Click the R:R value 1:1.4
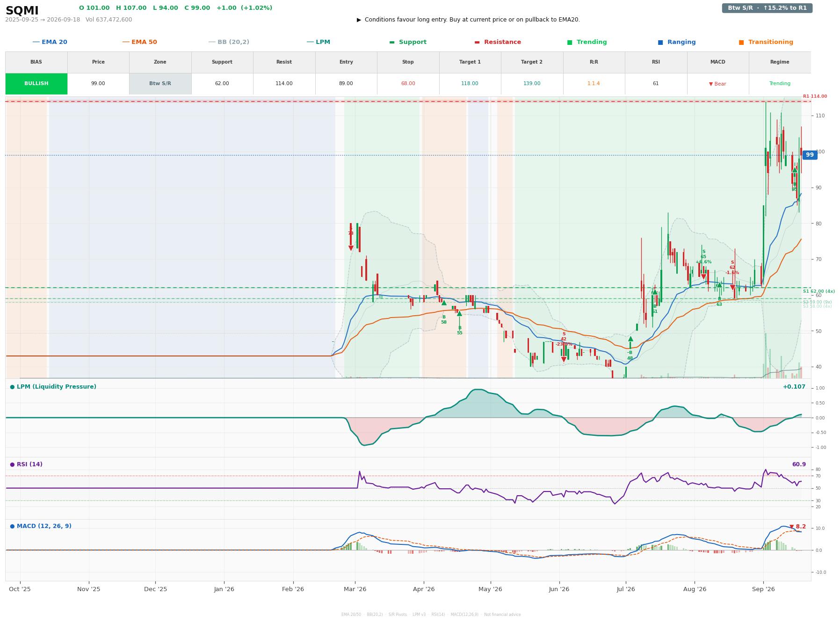Screen dimensions: 840x622 [594, 84]
